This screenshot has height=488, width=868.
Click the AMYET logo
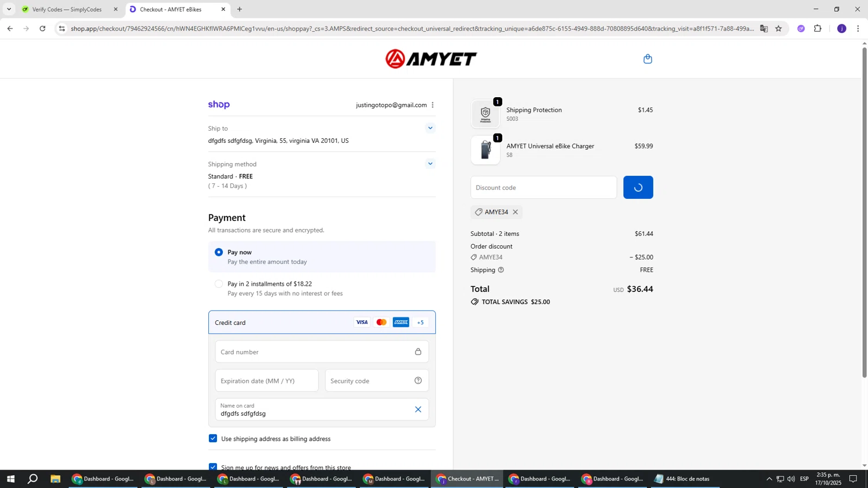click(x=431, y=59)
